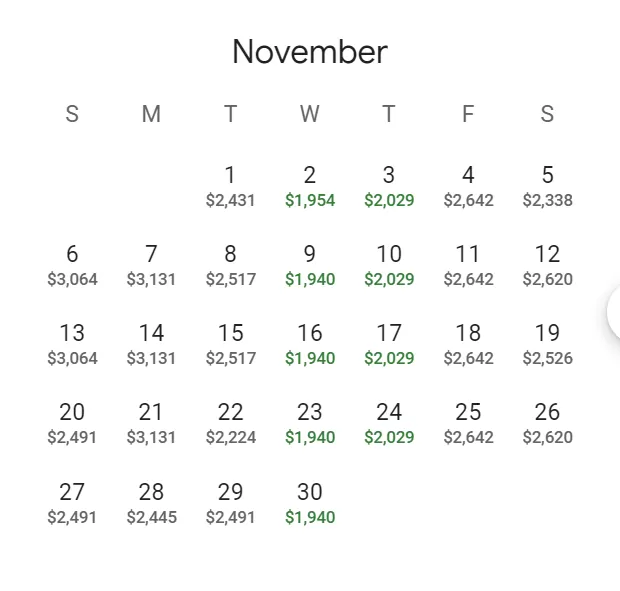The height and width of the screenshot is (591, 620).
Task: Choose November 12 priced $2,620
Action: tap(548, 265)
